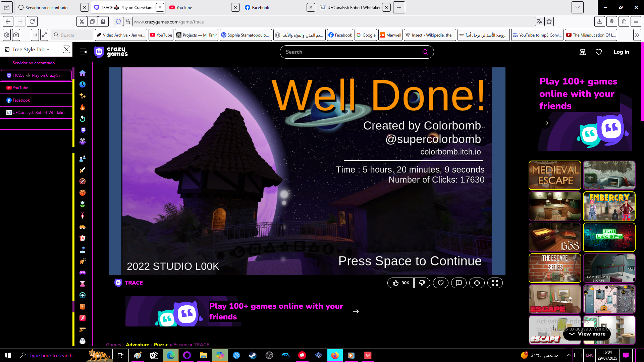Screen dimensions: 644x362
Task: Open the Recently played clock icon
Action: pyautogui.click(x=83, y=84)
